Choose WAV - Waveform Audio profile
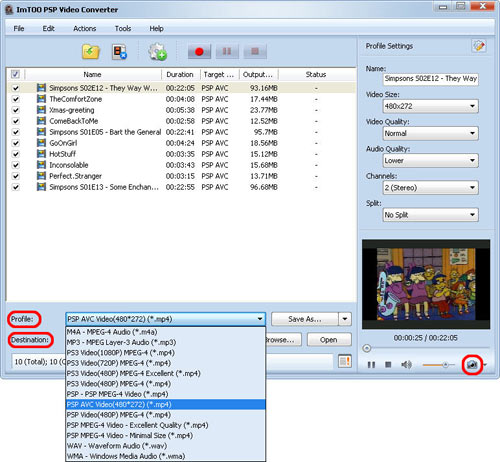This screenshot has height=462, width=500. [166, 446]
